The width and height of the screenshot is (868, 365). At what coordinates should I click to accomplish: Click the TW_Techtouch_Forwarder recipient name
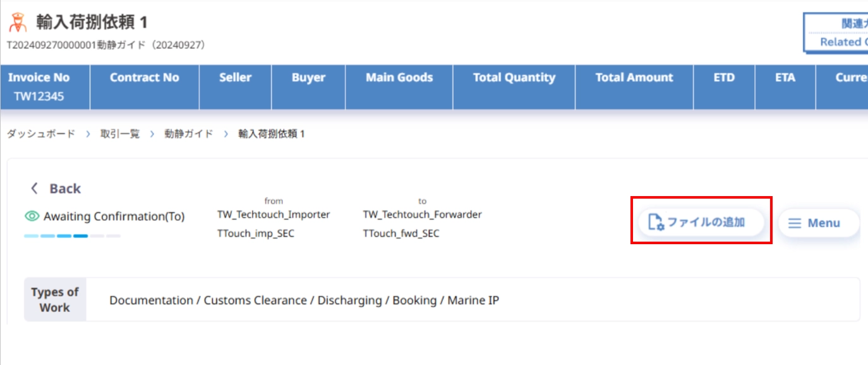pyautogui.click(x=422, y=214)
